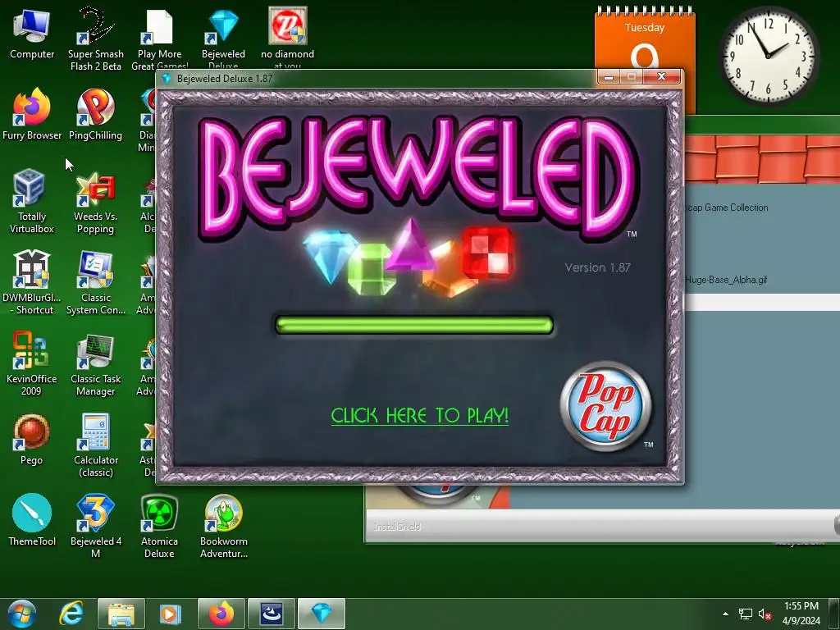Click the 'Version 1.87' label
Viewport: 840px width, 630px height.
click(x=597, y=267)
